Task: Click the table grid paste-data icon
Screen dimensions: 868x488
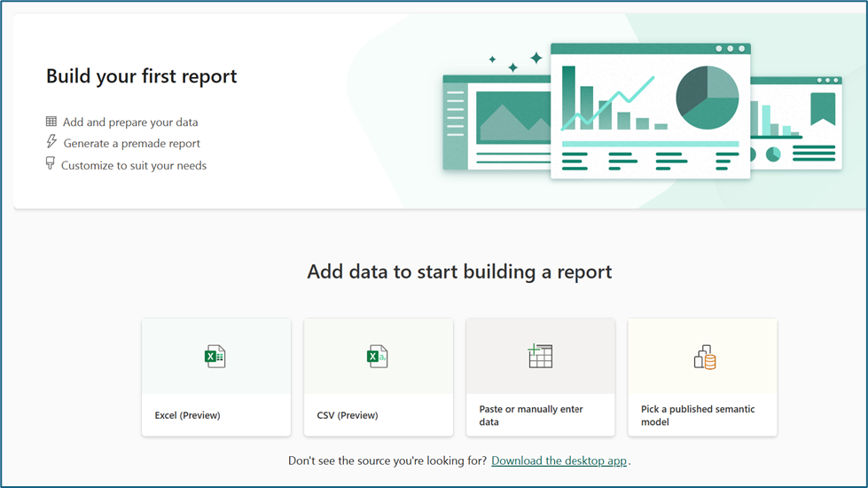Action: click(x=540, y=356)
